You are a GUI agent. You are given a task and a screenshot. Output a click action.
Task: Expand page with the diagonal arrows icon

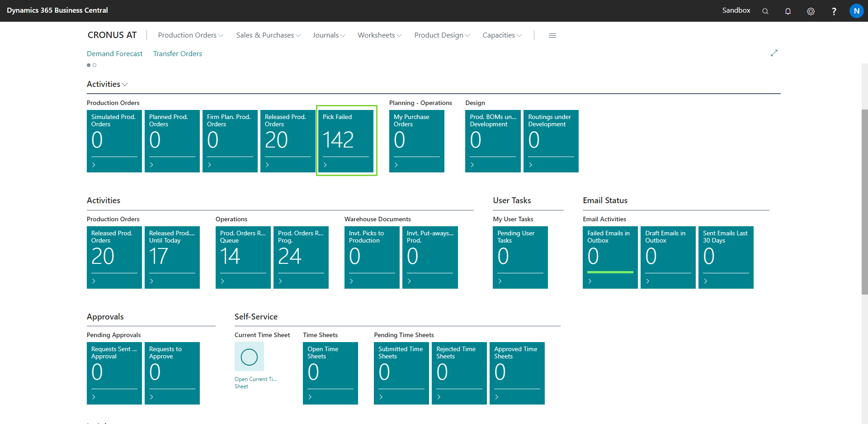(x=774, y=53)
